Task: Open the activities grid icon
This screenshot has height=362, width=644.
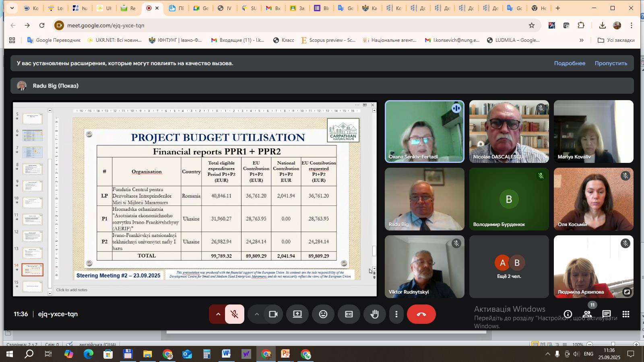Action: 626,315
